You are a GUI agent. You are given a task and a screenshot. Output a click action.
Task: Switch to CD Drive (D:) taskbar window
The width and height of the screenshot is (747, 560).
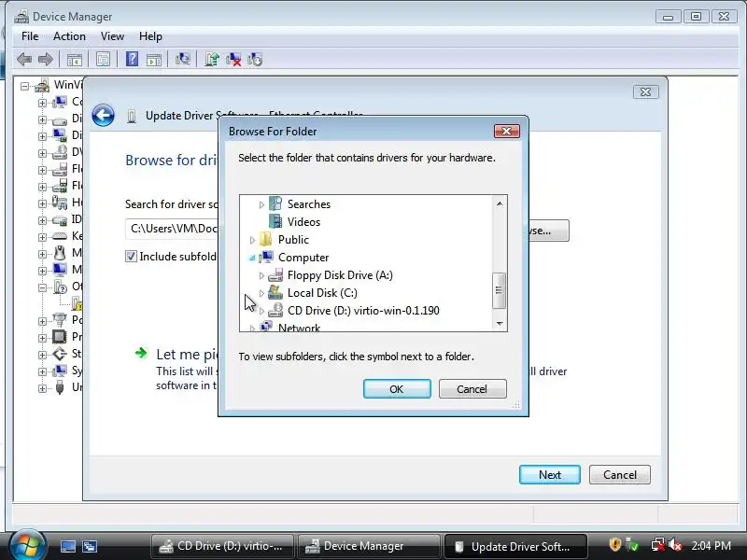[222, 546]
